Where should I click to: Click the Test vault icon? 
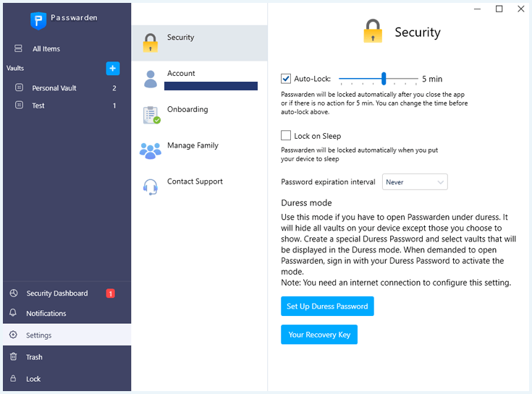coord(20,105)
